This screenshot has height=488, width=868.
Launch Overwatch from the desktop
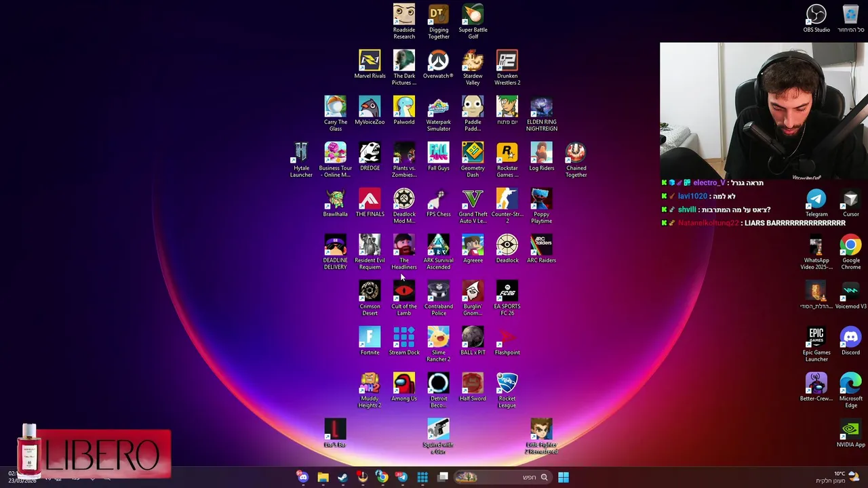coord(438,64)
